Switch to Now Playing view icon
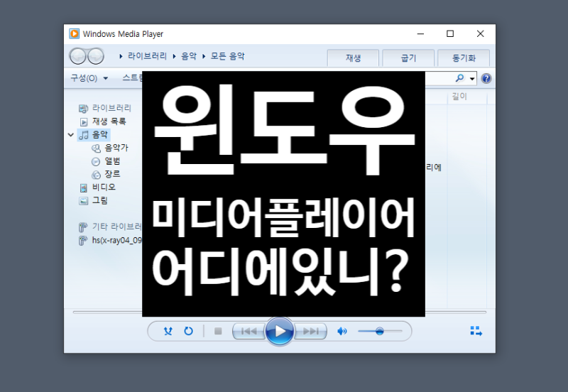Image resolution: width=568 pixels, height=392 pixels. click(476, 331)
